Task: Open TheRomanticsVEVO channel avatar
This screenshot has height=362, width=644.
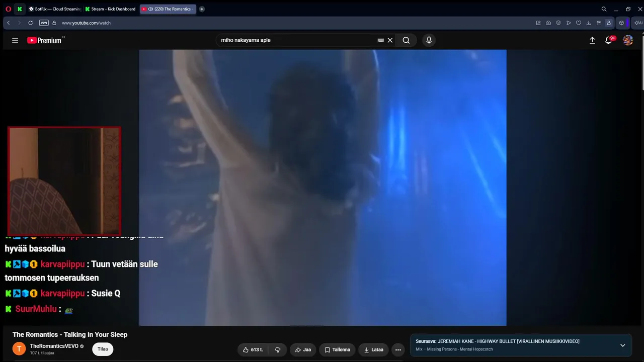Action: (19, 349)
